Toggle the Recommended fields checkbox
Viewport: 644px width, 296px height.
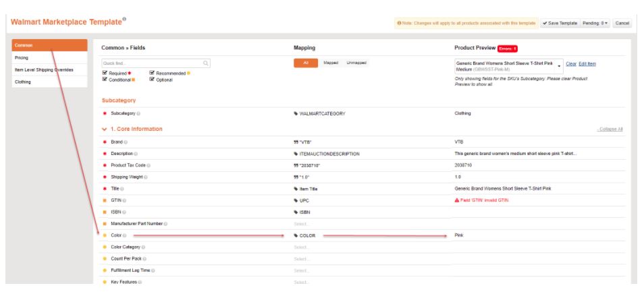click(152, 73)
